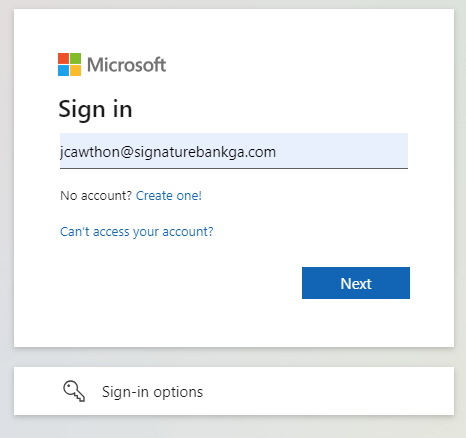466x438 pixels.
Task: Click the 'No account?' label text
Action: [96, 196]
